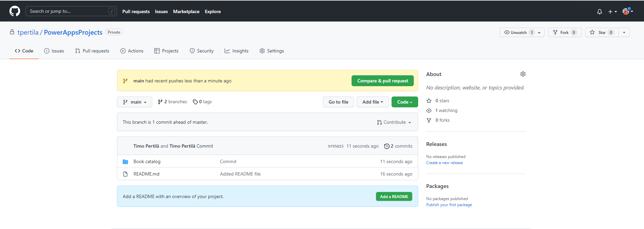View the 0 tags page
644x229 pixels.
(202, 102)
